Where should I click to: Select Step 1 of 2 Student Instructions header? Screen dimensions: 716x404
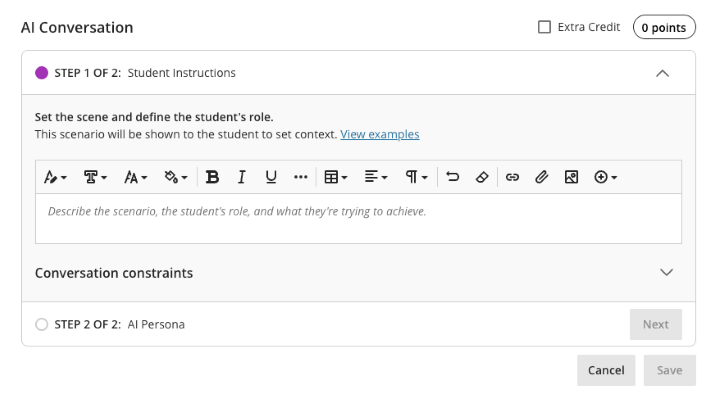pyautogui.click(x=358, y=73)
